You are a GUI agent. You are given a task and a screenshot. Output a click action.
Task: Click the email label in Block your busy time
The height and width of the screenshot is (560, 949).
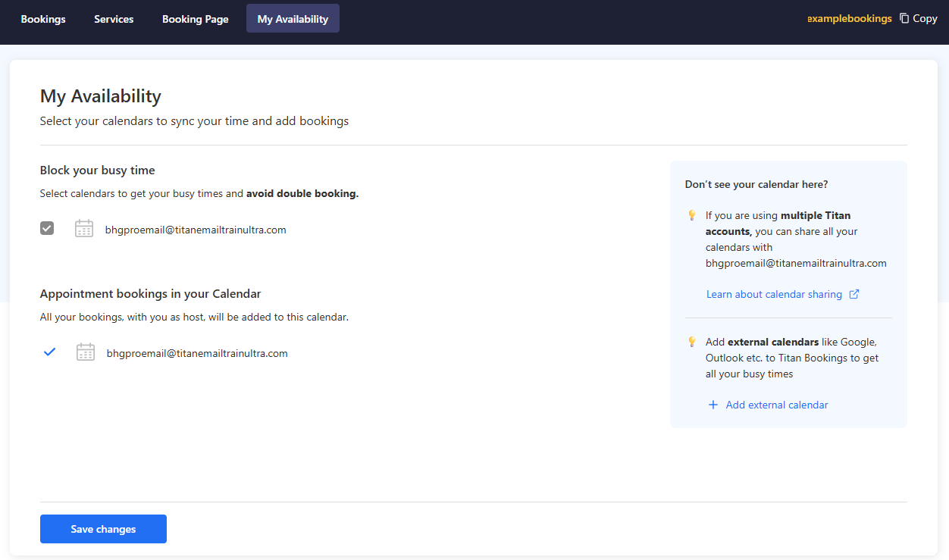click(196, 230)
